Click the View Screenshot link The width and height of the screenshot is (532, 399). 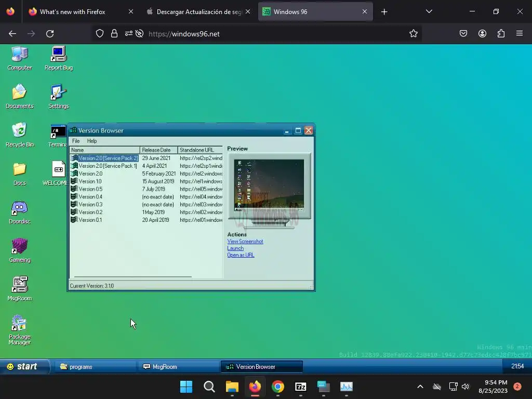point(245,241)
